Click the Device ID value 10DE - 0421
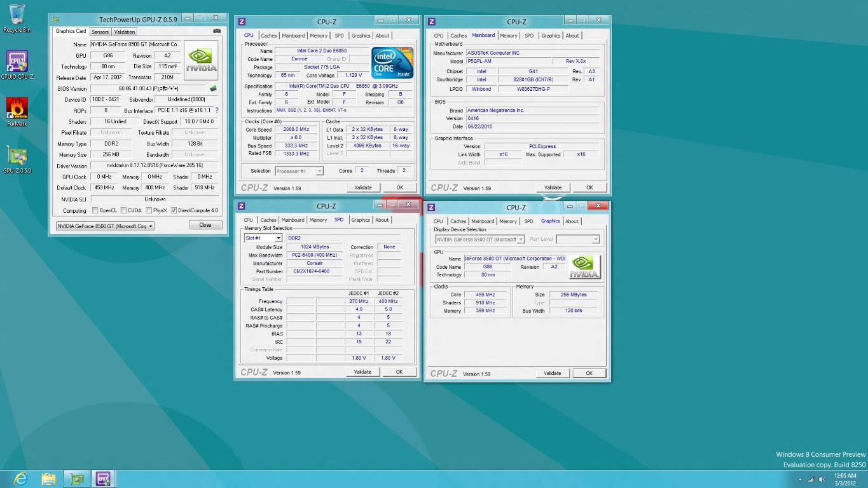The height and width of the screenshot is (488, 868). 105,100
